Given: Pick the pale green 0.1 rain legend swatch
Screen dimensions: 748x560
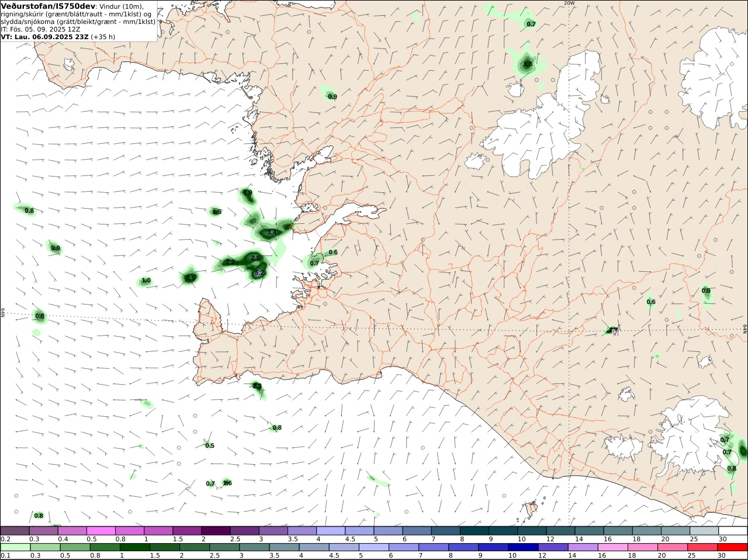Looking at the screenshot, I should (x=15, y=547).
